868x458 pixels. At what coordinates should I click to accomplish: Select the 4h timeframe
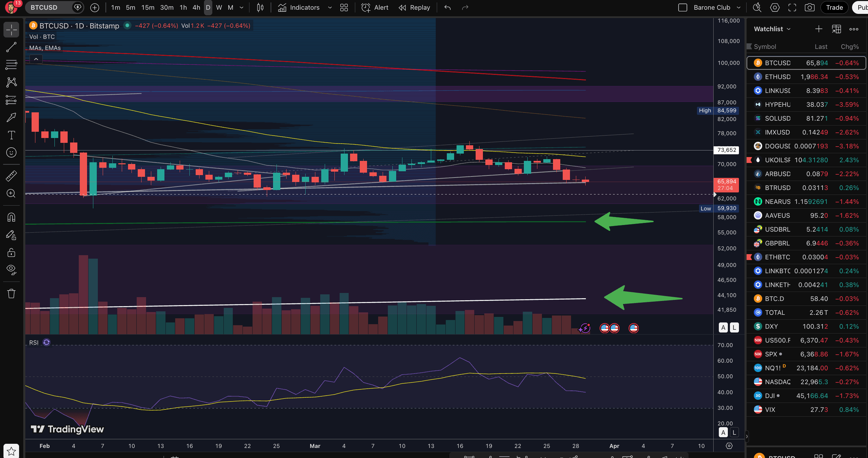point(196,7)
